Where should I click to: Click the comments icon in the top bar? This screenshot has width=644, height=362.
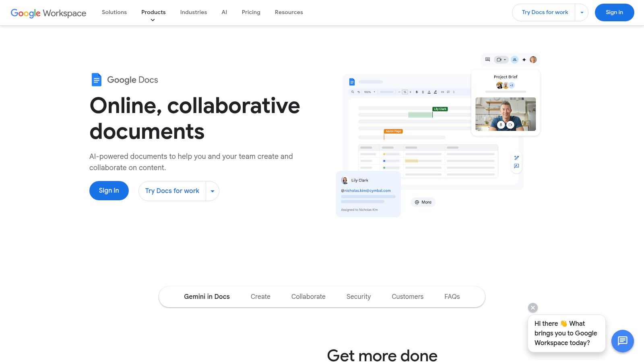pos(487,60)
